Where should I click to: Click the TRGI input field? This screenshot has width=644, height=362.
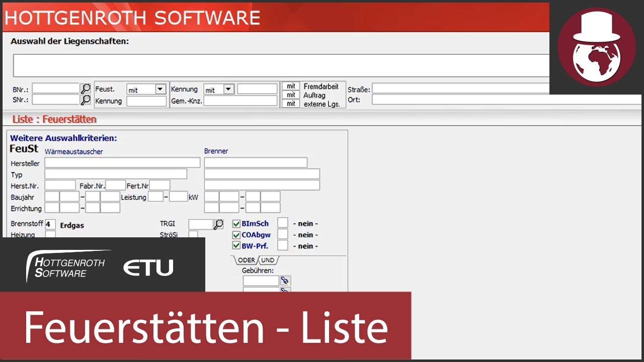[x=201, y=224]
